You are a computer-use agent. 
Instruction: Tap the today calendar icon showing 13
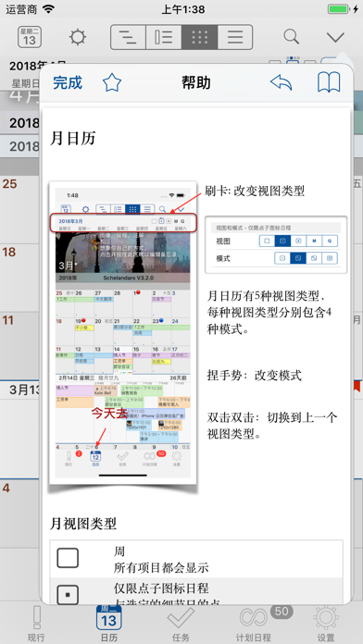(x=30, y=37)
